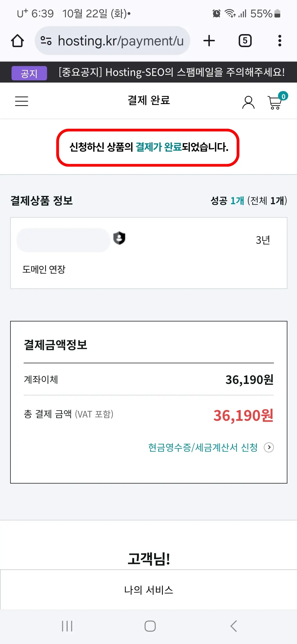The image size is (297, 644).
Task: Open the Chrome three-dot menu
Action: point(280,40)
